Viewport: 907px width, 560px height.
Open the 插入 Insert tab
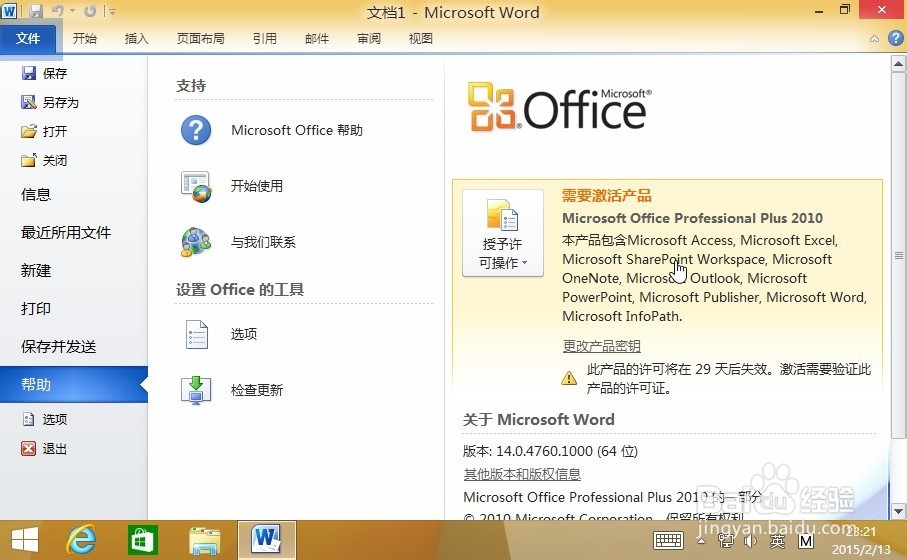(137, 39)
